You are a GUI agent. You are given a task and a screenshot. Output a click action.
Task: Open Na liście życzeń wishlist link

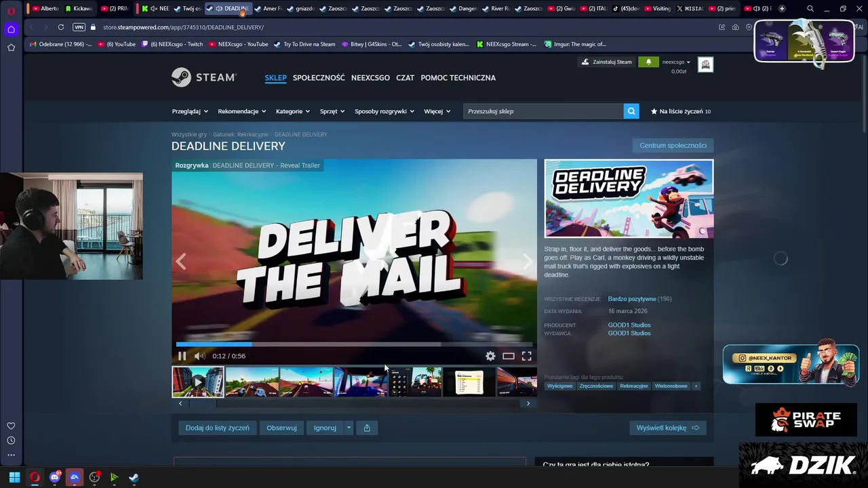pos(681,111)
